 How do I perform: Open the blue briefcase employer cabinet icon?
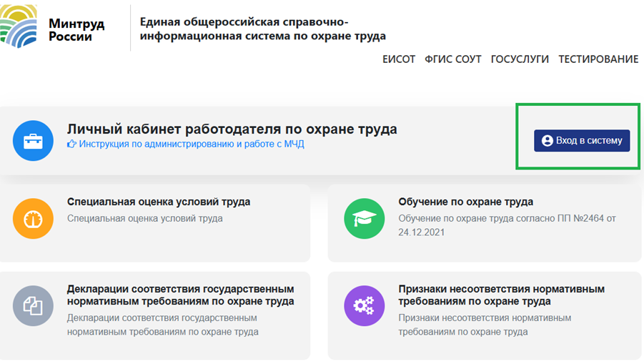[33, 141]
